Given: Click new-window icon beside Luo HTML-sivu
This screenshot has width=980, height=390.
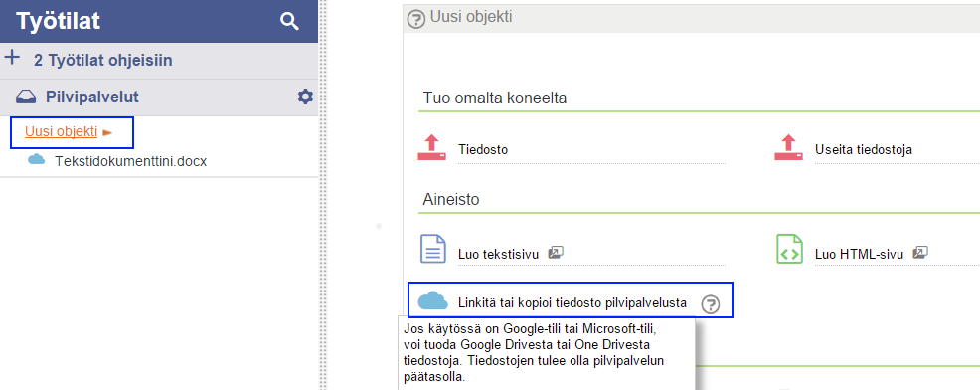Looking at the screenshot, I should pos(920,253).
